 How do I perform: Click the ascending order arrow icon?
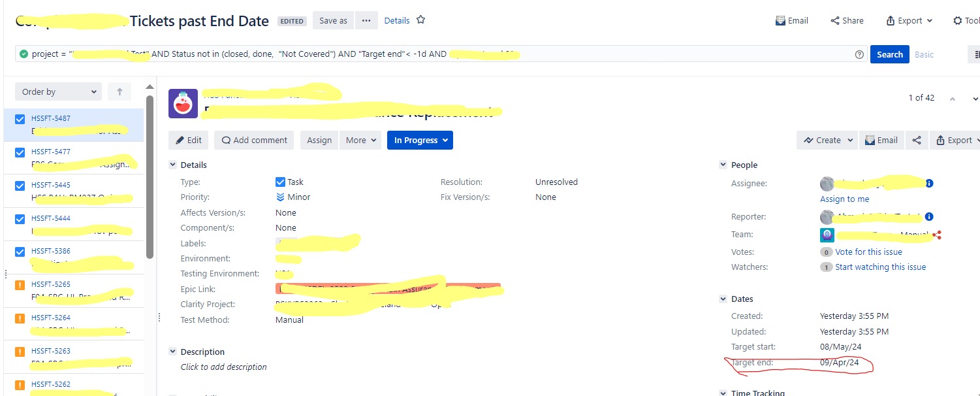coord(119,91)
